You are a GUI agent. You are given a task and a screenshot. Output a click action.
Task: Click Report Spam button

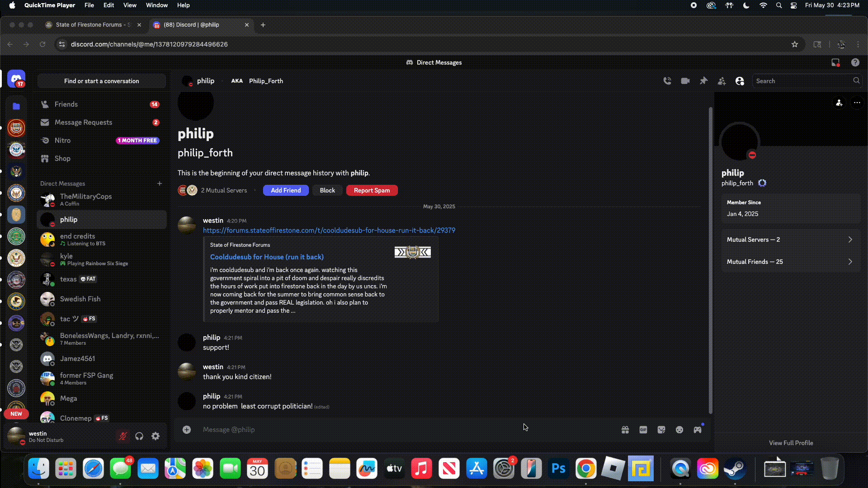point(372,190)
